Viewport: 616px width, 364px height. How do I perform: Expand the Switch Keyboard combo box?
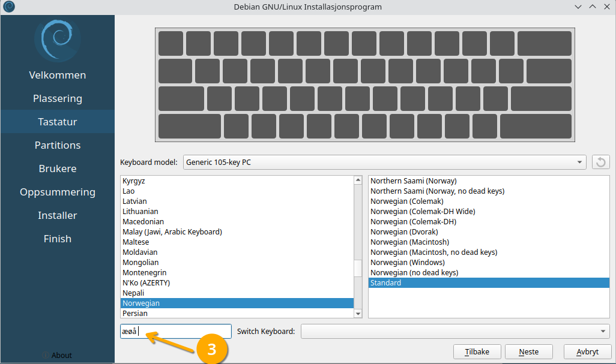455,331
